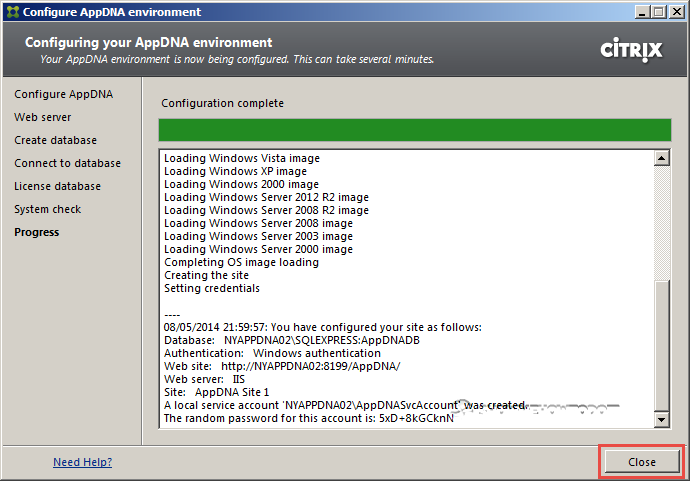690x481 pixels.
Task: Click the AppDNA icon in title bar
Action: click(x=13, y=12)
